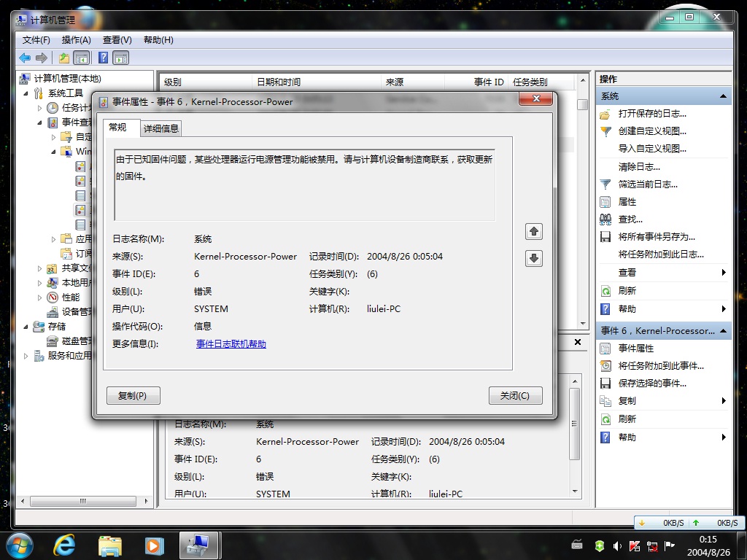747x560 pixels.
Task: Collapse the 系统工具 tree node
Action: point(26,93)
